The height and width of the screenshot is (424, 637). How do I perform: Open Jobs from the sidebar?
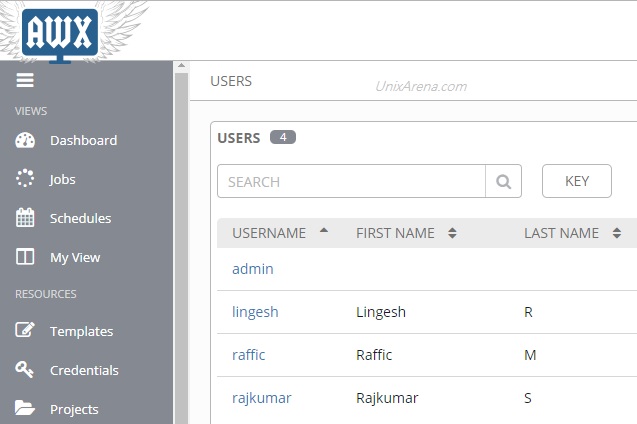pos(63,180)
